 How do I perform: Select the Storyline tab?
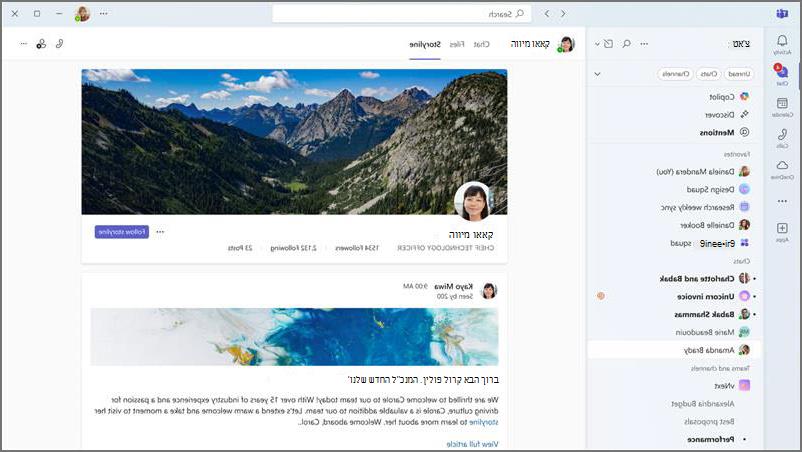[x=425, y=44]
